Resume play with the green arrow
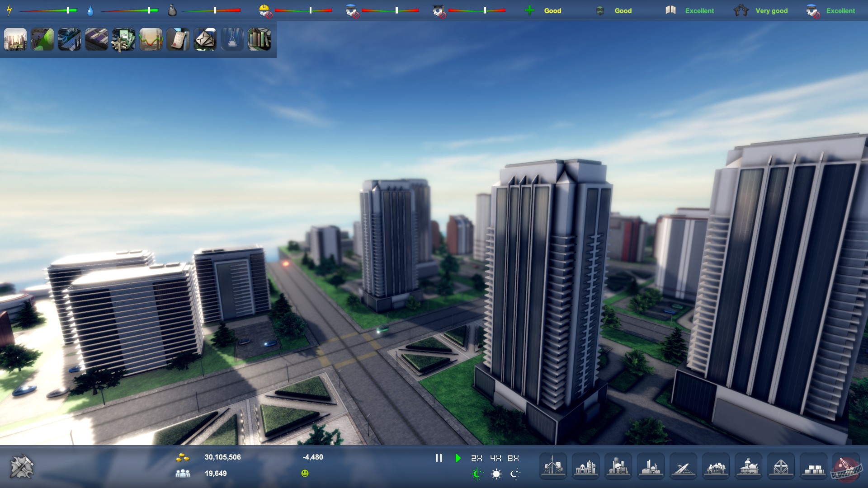Image resolution: width=868 pixels, height=488 pixels. 458,458
